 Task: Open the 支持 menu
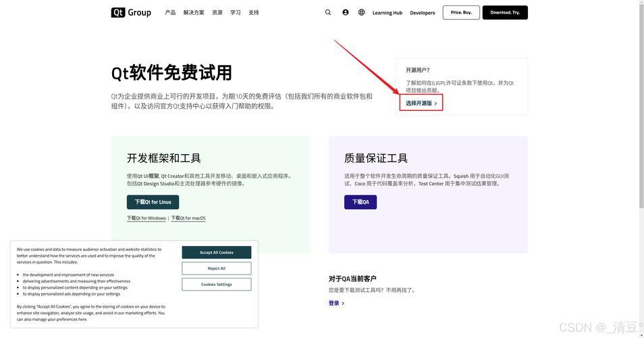point(254,13)
